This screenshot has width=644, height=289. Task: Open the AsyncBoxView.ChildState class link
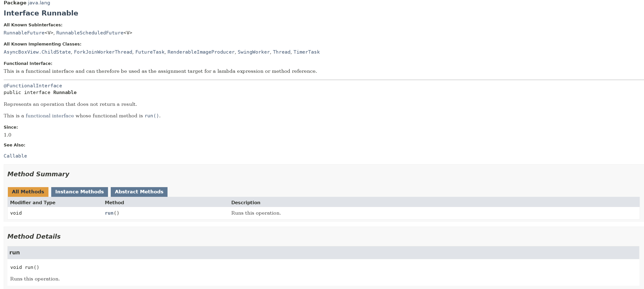click(x=37, y=52)
